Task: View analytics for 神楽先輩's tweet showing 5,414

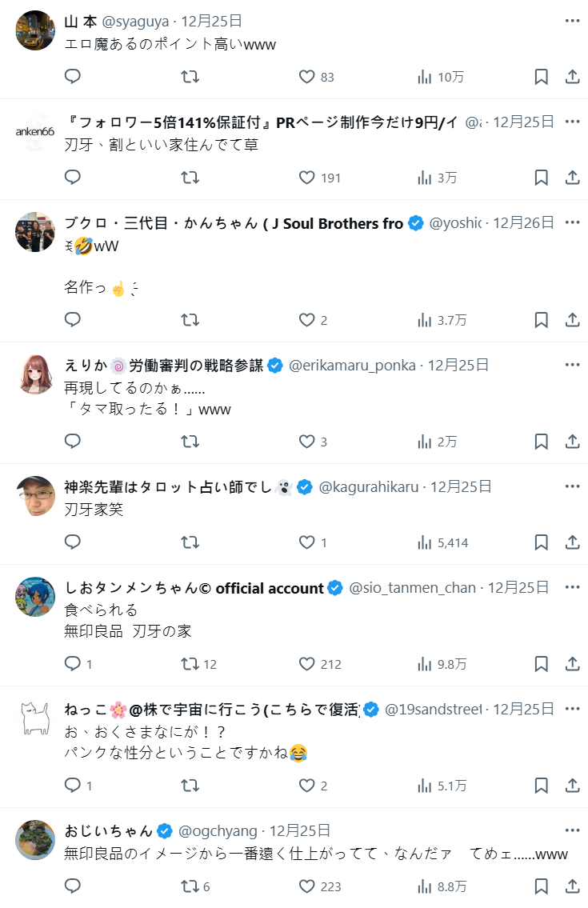Action: [425, 542]
